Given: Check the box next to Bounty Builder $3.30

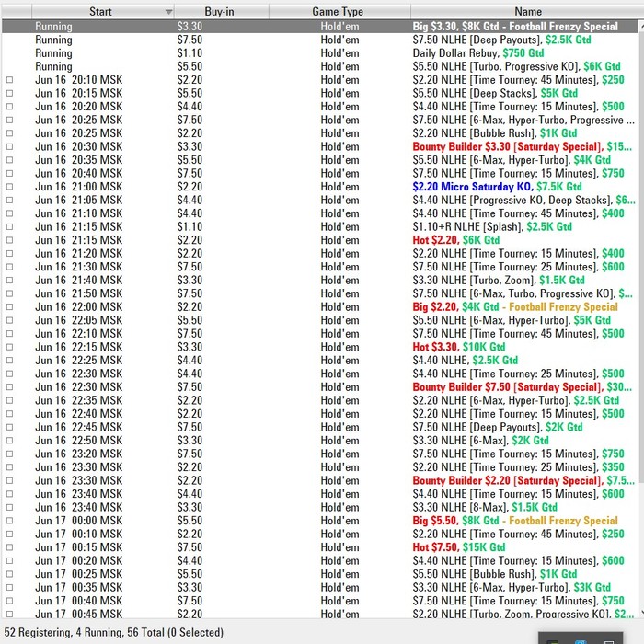Looking at the screenshot, I should point(9,147).
